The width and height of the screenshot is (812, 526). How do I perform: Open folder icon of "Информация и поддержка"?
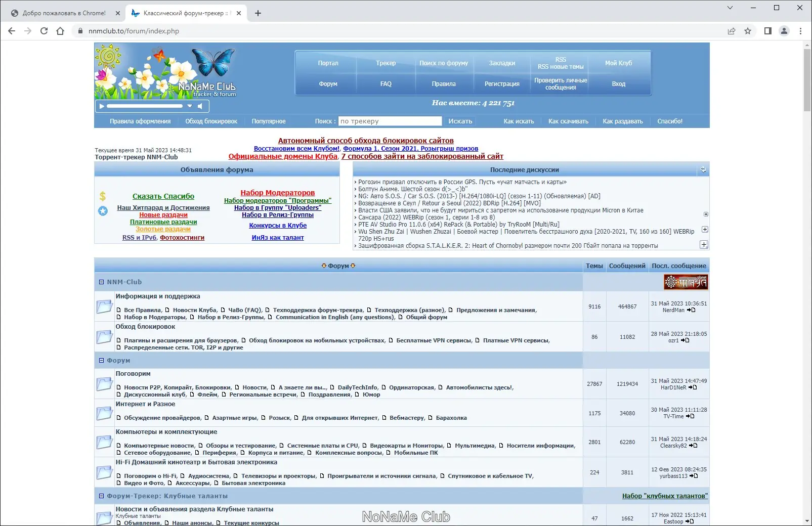pos(105,306)
